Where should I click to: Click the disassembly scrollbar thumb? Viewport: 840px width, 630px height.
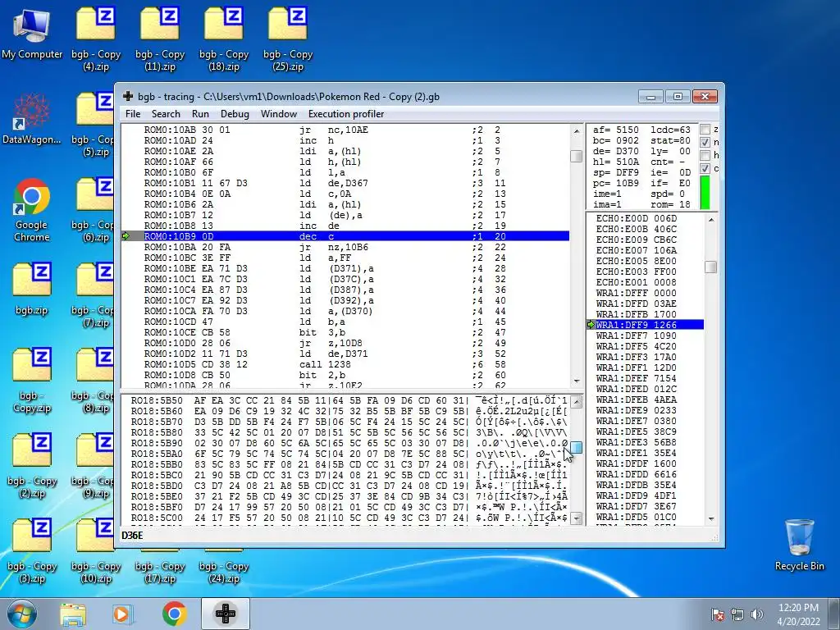pos(577,156)
